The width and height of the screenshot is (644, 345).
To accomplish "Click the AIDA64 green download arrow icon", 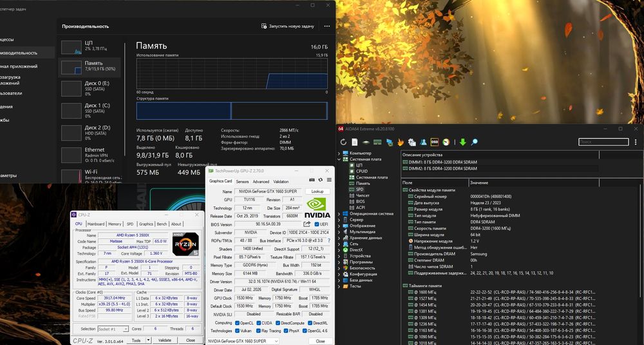I will point(463,143).
